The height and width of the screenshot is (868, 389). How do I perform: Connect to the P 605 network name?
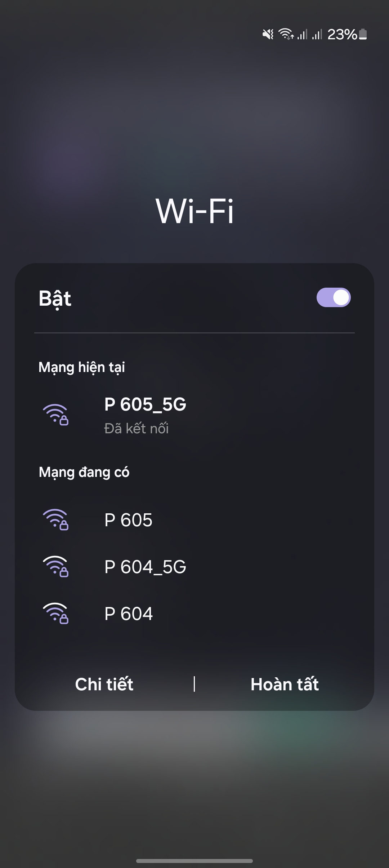pyautogui.click(x=128, y=520)
